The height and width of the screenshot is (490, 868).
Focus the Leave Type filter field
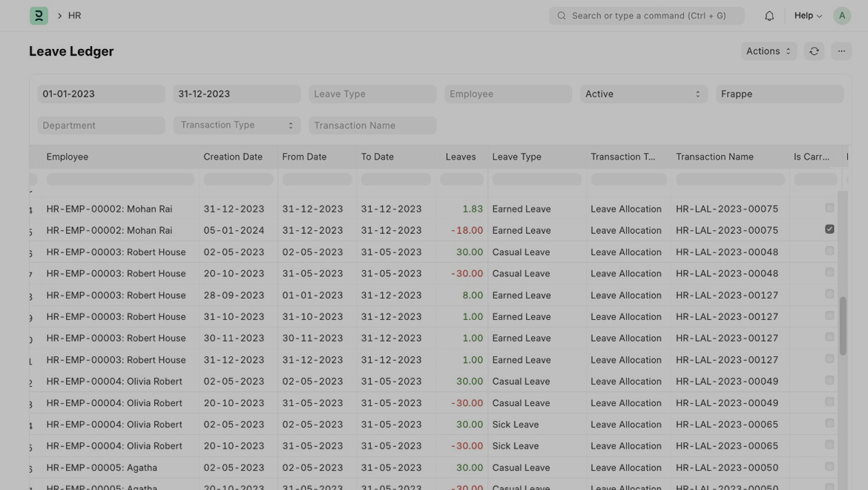click(372, 94)
